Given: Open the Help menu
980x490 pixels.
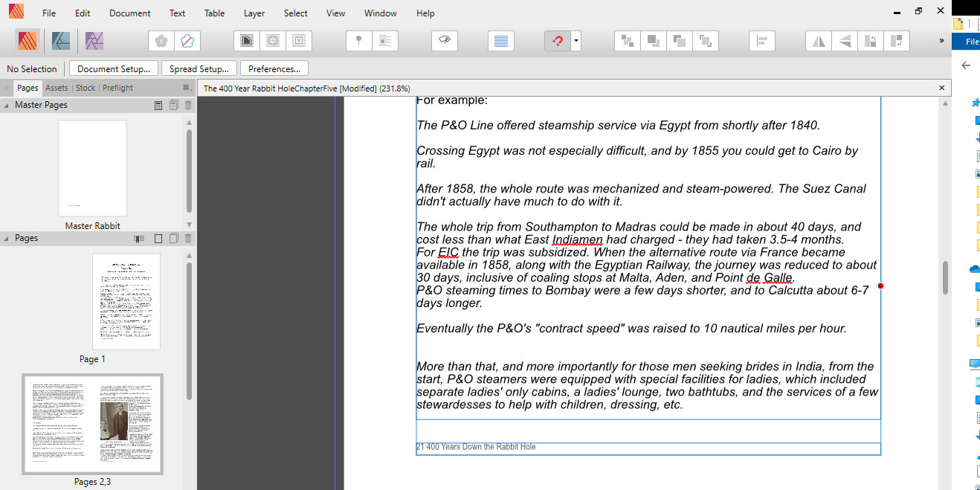Looking at the screenshot, I should point(425,13).
